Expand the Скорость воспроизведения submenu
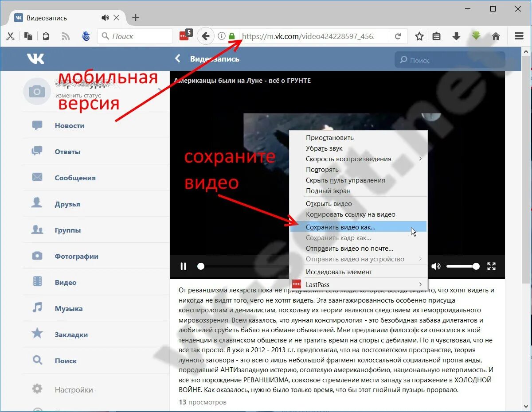 coord(358,159)
